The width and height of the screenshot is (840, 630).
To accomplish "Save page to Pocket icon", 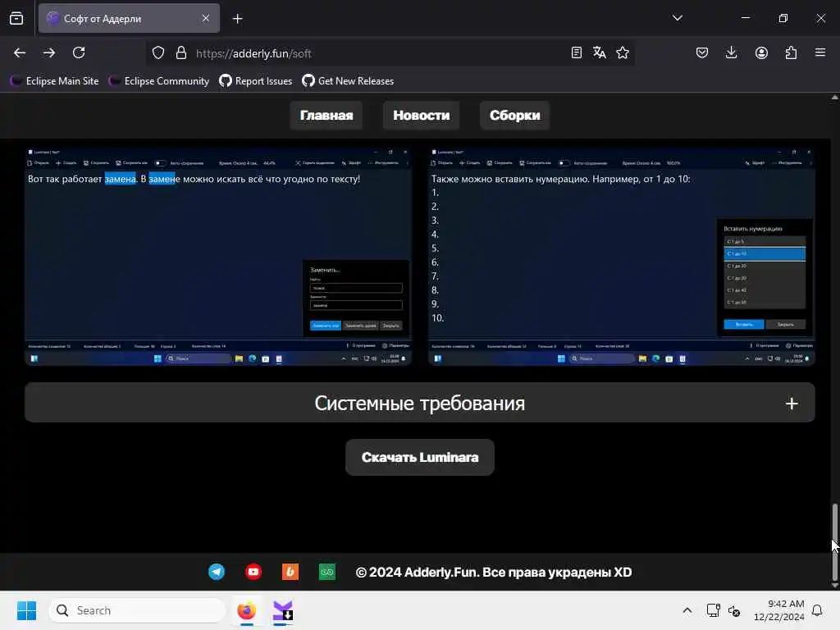I will pyautogui.click(x=702, y=52).
